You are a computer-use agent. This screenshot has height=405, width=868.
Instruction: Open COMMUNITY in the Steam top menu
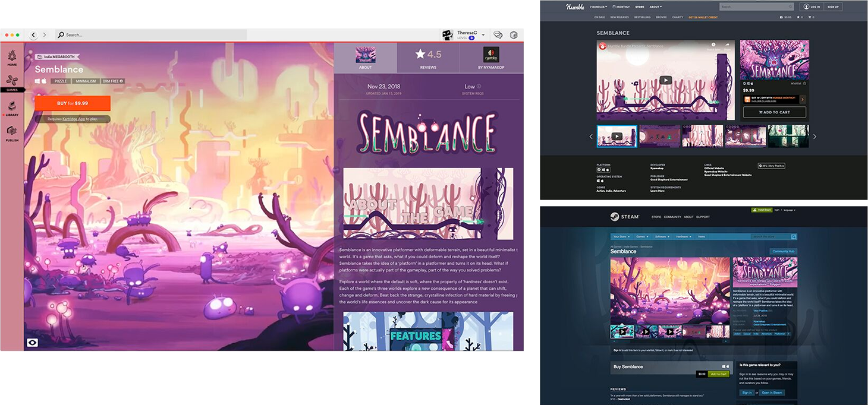[672, 217]
